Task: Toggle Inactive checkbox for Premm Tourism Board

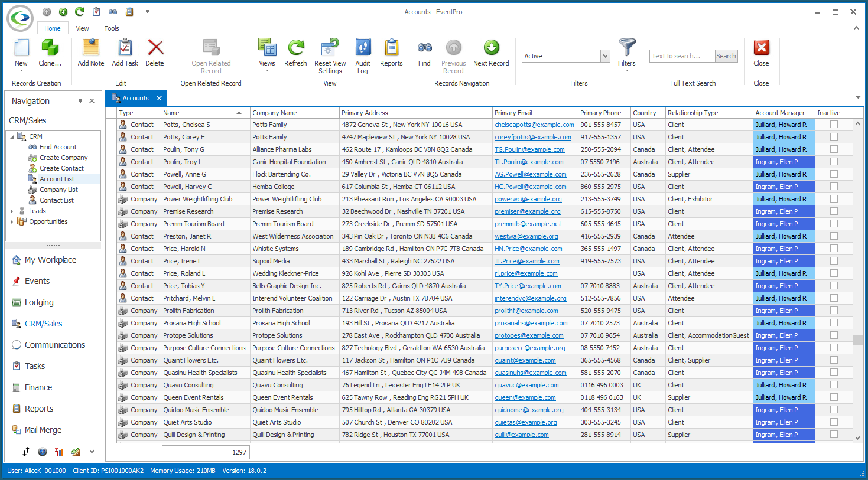Action: tap(834, 224)
